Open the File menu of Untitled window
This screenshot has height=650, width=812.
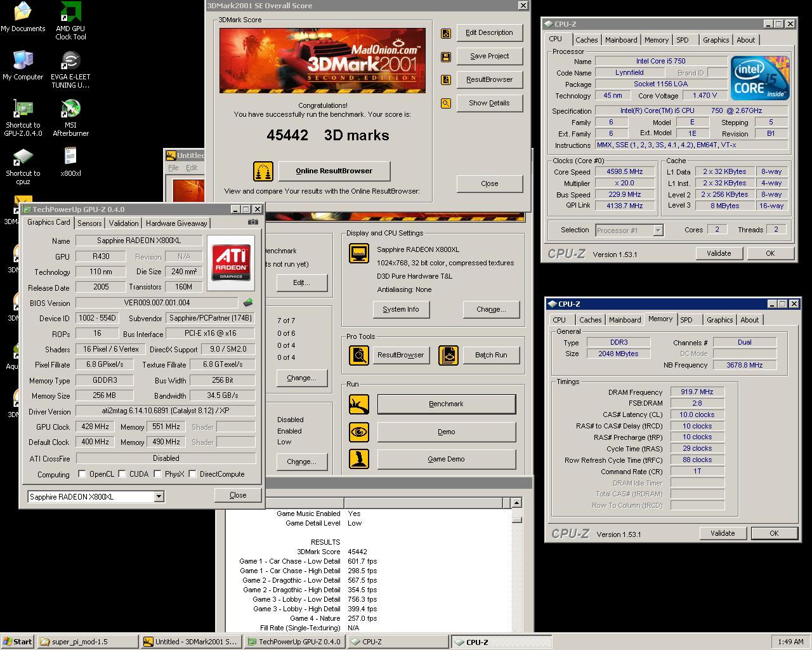click(x=173, y=168)
